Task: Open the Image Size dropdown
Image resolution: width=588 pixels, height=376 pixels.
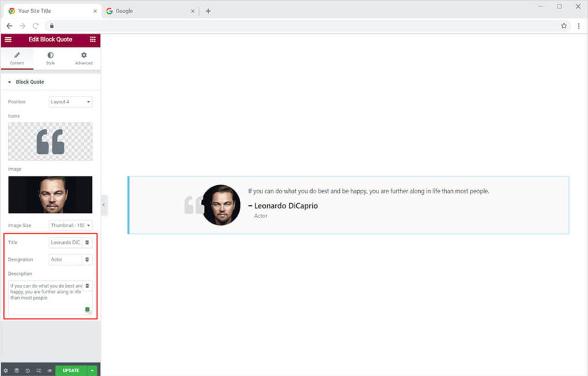Action: [71, 226]
